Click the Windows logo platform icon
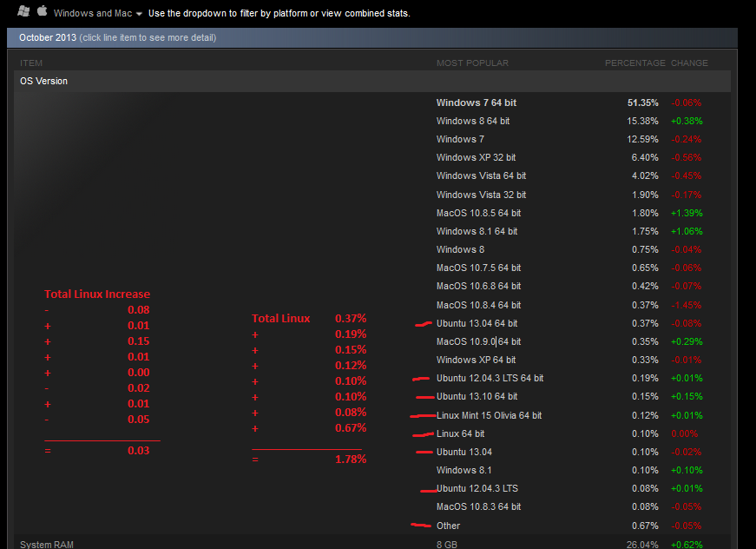The image size is (756, 549). pos(23,11)
